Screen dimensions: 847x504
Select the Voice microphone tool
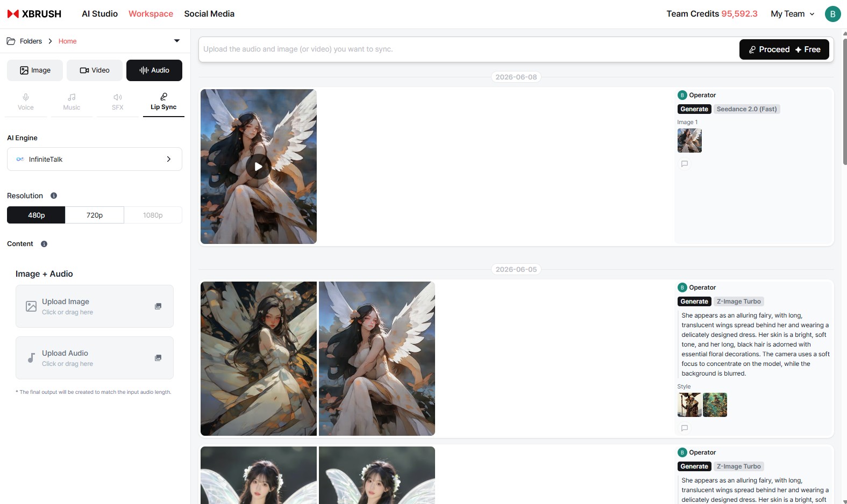[x=26, y=102]
